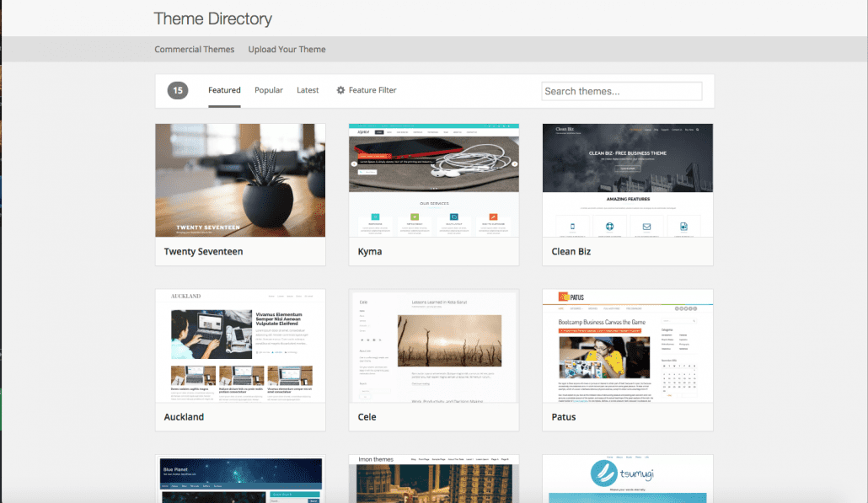Click the Search themes input field
The height and width of the screenshot is (503, 868).
[621, 90]
